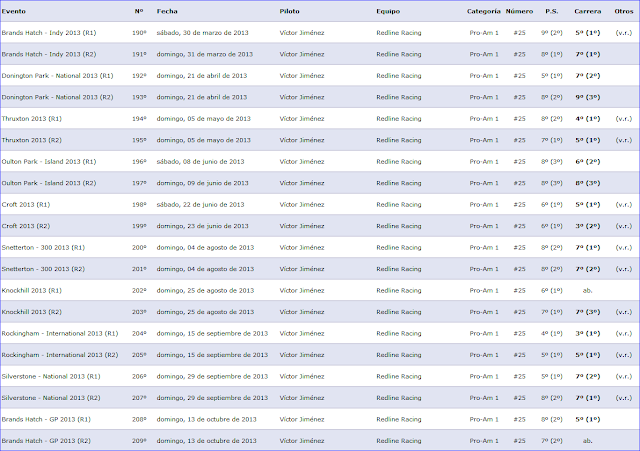Select date sábado, 08 de junio de 2013
The height and width of the screenshot is (451, 640).
pos(200,162)
